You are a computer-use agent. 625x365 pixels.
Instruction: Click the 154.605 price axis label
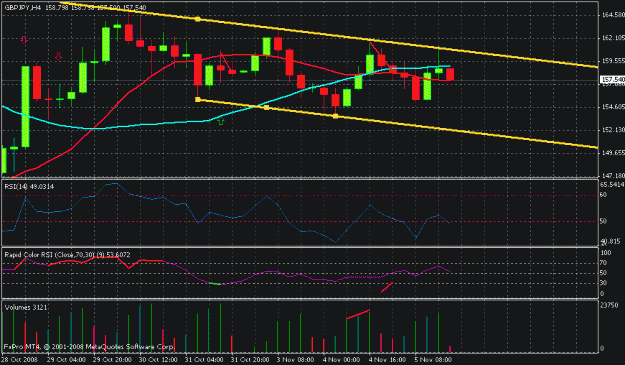coord(613,107)
